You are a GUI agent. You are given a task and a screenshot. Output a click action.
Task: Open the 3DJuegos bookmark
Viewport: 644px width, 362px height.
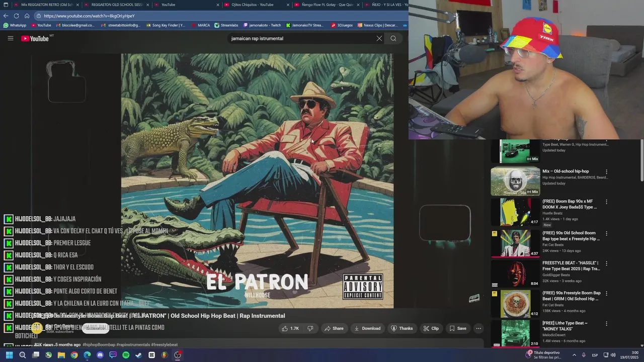(342, 25)
